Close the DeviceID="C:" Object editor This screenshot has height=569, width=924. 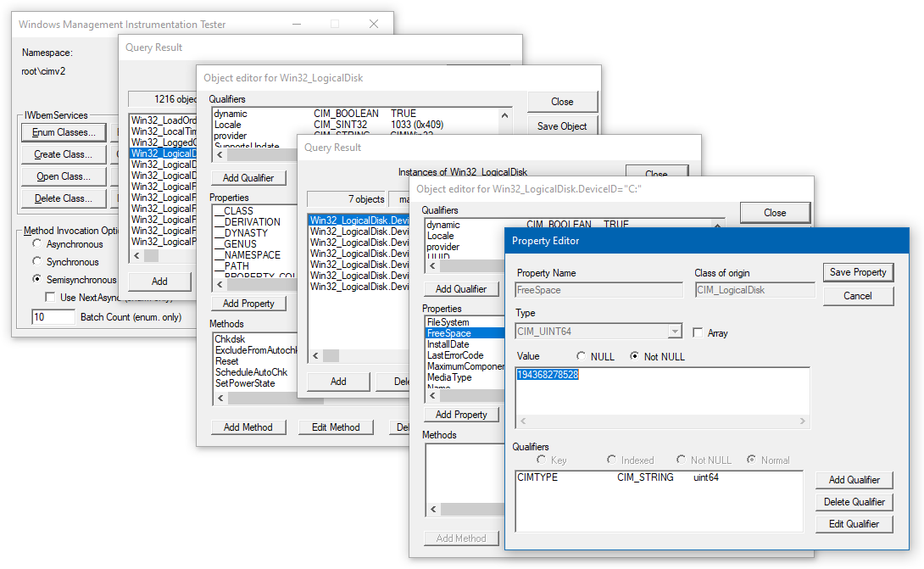tap(775, 213)
